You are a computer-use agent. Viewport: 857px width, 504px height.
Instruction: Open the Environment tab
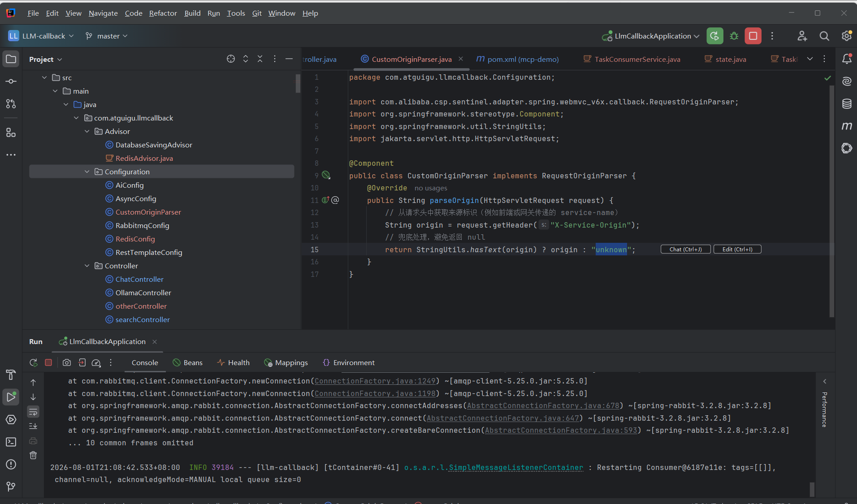[349, 362]
